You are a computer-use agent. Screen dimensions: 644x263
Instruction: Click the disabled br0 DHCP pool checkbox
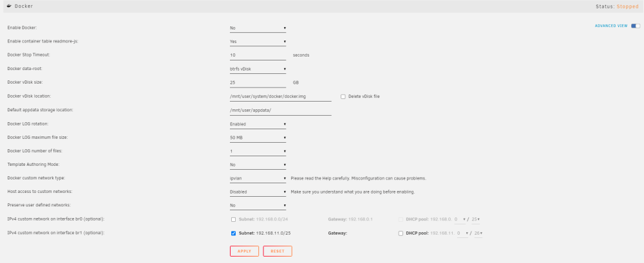tap(401, 219)
